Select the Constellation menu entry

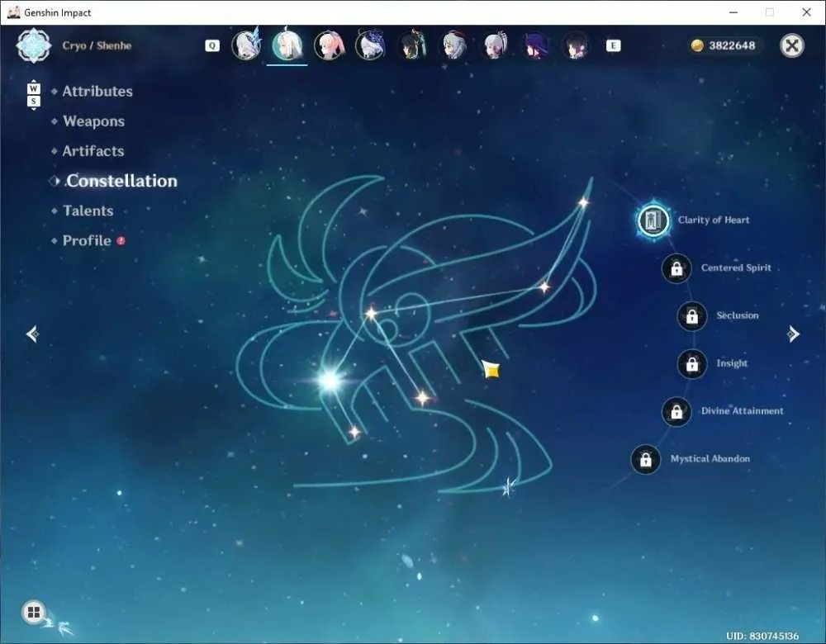pyautogui.click(x=121, y=181)
